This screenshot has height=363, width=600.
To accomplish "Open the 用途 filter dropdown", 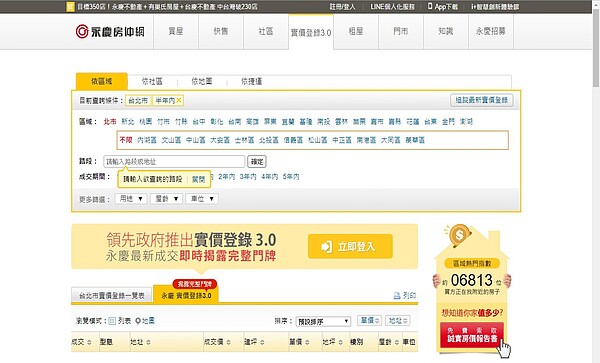I will pos(131,199).
